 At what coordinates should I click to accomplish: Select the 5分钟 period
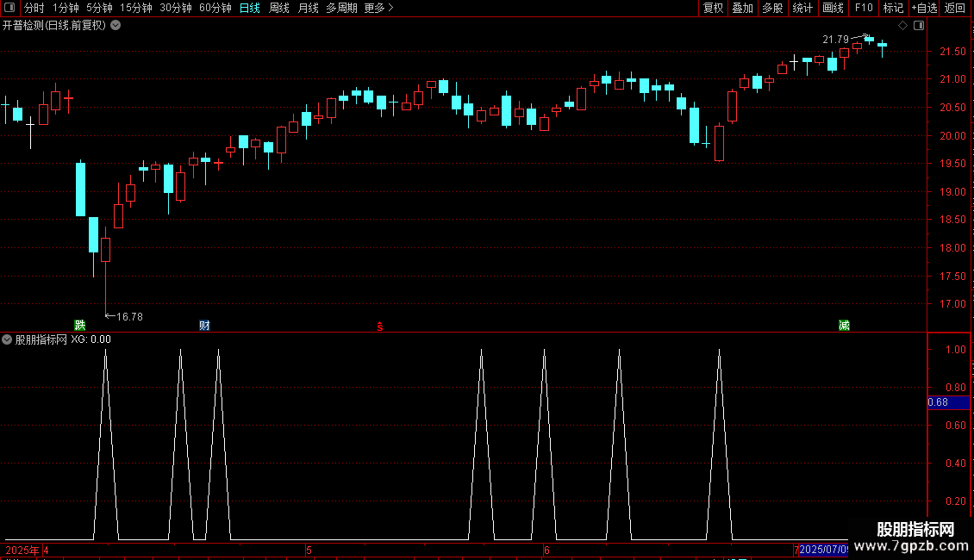[99, 8]
